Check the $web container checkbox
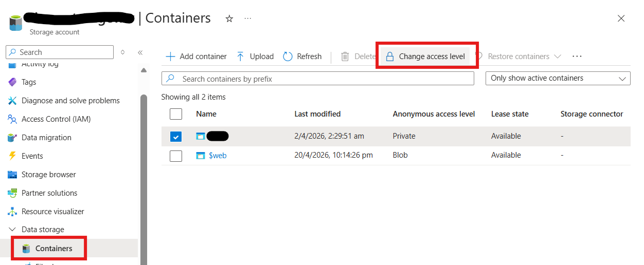 tap(176, 156)
